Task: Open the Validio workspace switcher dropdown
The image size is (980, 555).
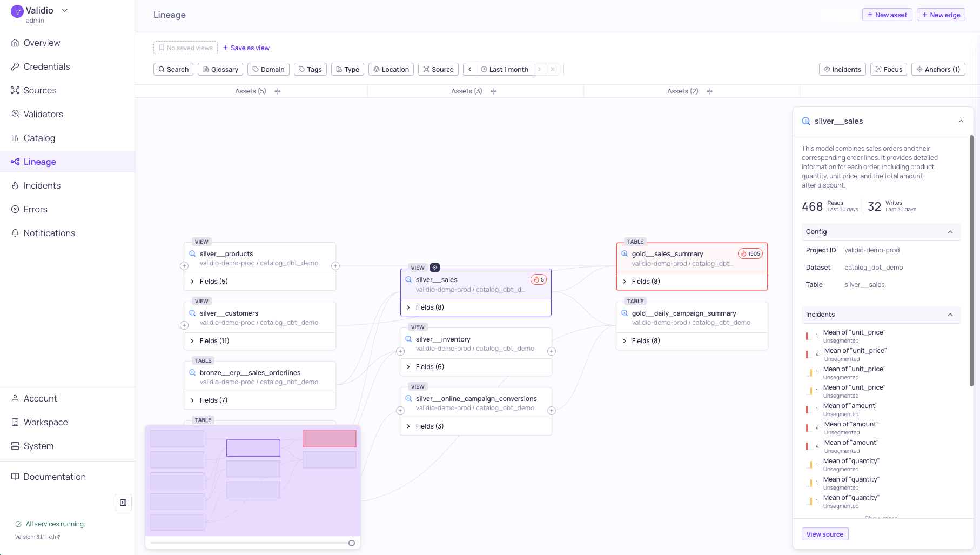Action: [65, 10]
